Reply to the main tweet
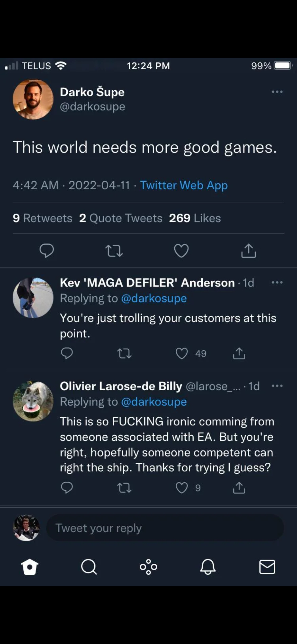This screenshot has width=297, height=644. point(46,251)
